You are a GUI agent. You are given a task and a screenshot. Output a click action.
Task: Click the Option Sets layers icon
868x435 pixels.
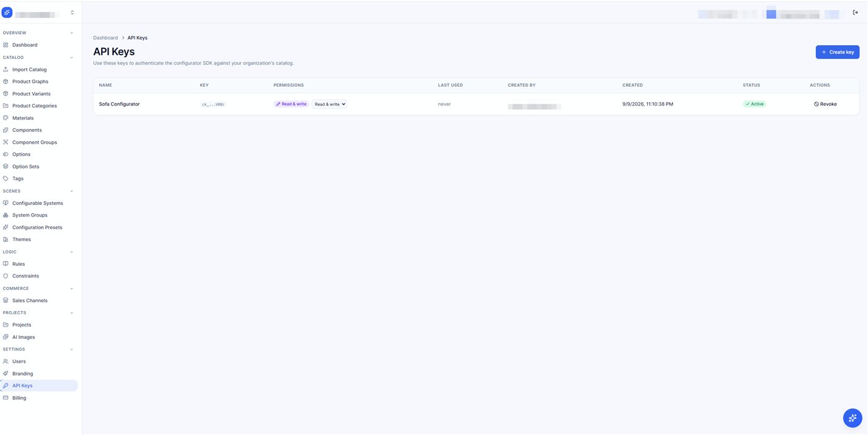click(6, 167)
